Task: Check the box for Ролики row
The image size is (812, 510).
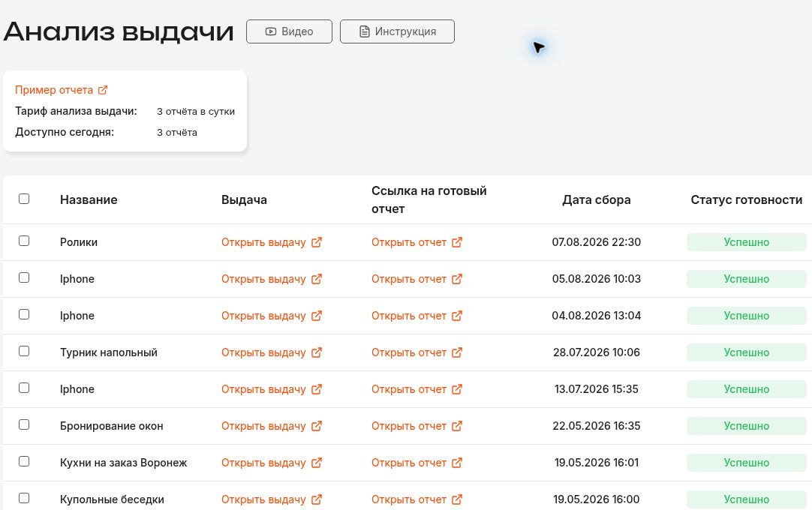Action: (x=24, y=241)
